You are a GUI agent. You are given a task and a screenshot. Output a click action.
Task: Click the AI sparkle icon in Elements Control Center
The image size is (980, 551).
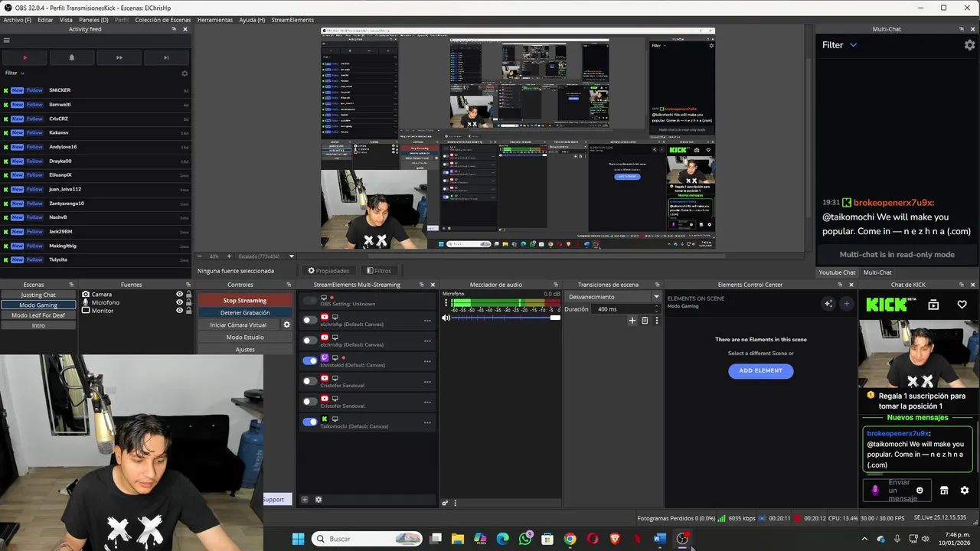tap(828, 304)
